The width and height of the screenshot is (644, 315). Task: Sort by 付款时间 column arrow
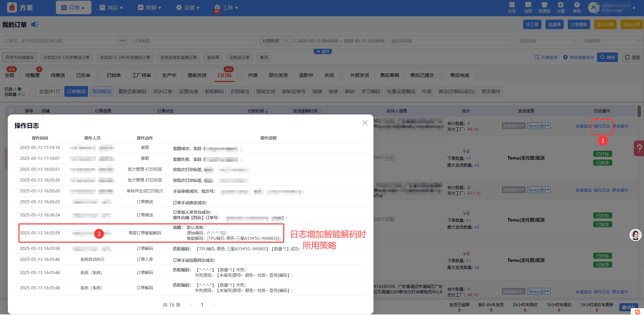tap(266, 111)
